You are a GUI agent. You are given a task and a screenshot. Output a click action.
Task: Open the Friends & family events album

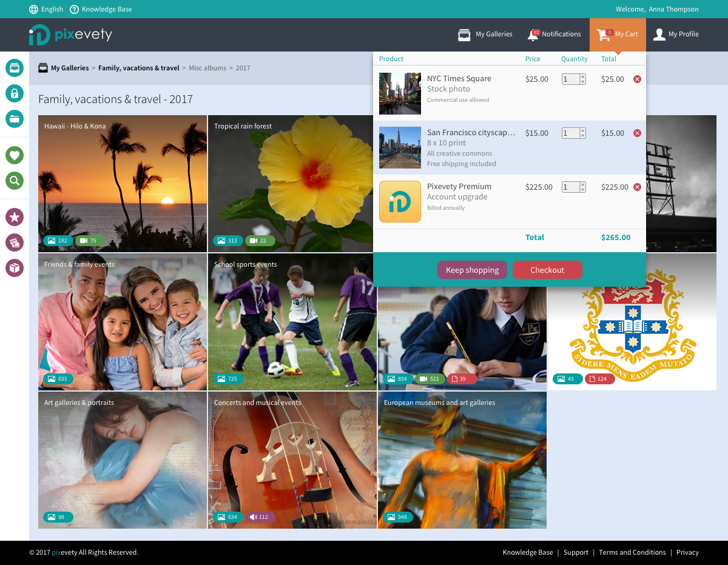[123, 322]
